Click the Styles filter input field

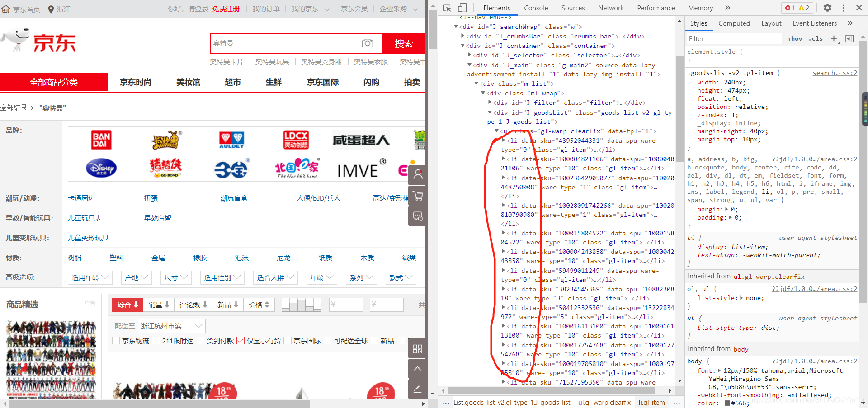click(x=734, y=38)
